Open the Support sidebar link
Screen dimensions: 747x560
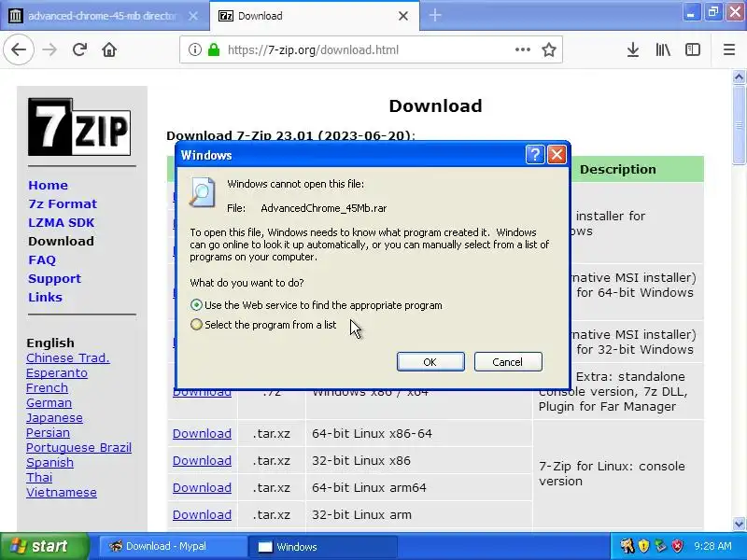point(54,278)
